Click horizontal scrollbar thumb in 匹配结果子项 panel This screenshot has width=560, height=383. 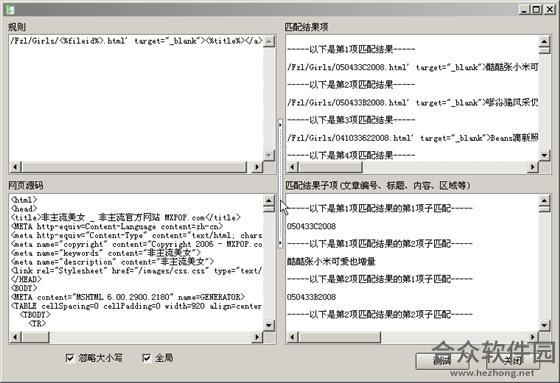(340, 337)
